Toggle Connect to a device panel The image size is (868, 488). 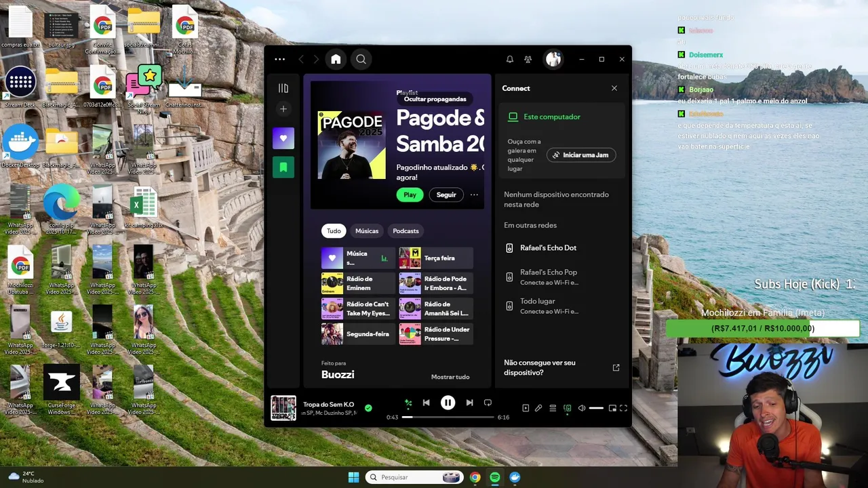(x=568, y=408)
